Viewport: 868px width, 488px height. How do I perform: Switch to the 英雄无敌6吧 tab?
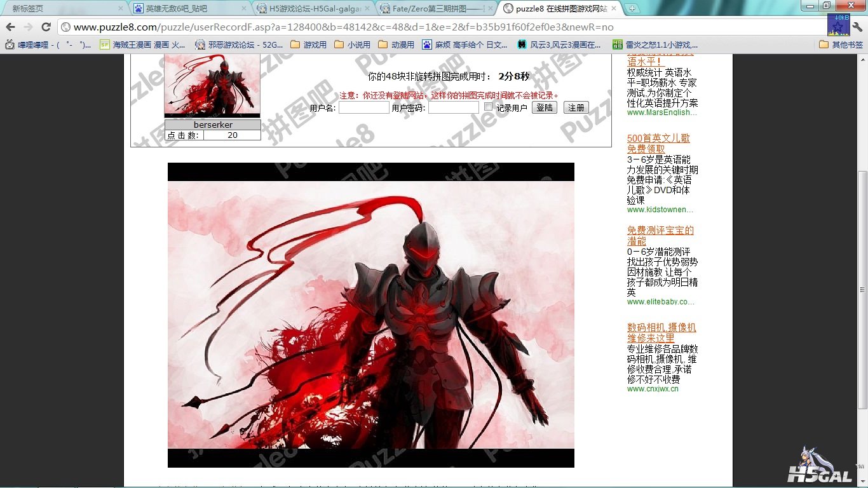click(x=187, y=9)
